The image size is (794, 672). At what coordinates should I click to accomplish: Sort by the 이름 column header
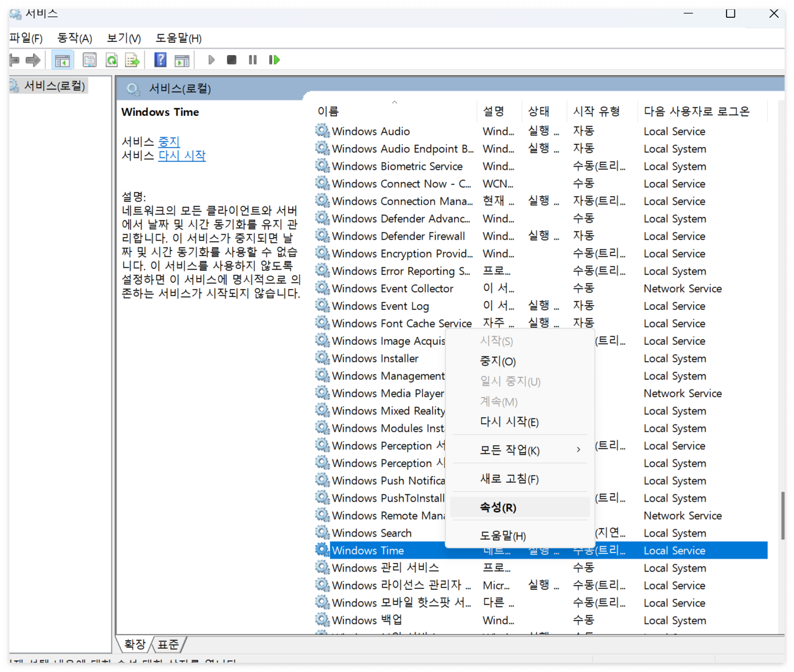(x=395, y=111)
